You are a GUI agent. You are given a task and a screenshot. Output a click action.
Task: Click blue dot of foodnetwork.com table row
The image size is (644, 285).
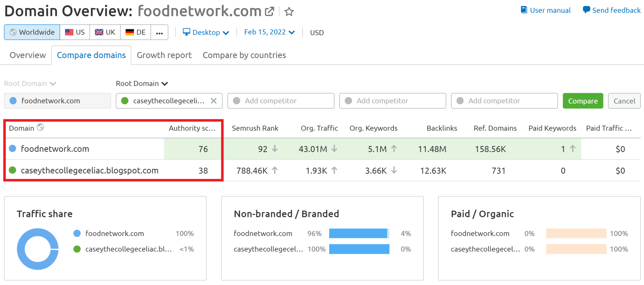coord(12,149)
